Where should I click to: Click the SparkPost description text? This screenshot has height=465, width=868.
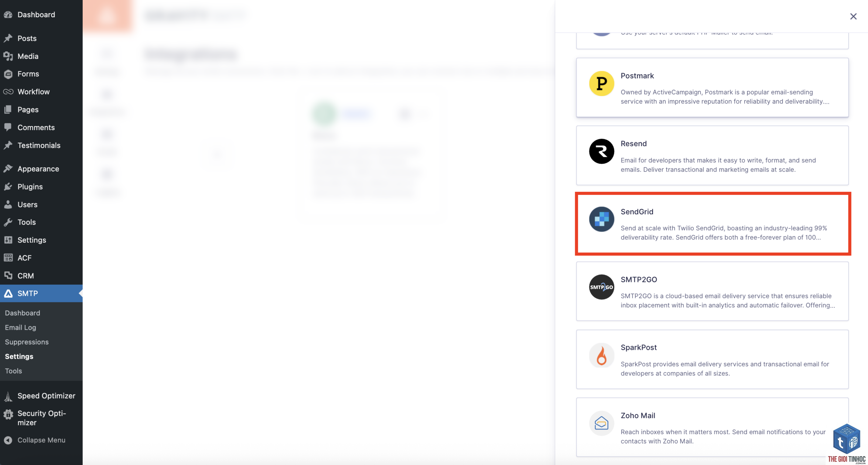[x=725, y=368]
